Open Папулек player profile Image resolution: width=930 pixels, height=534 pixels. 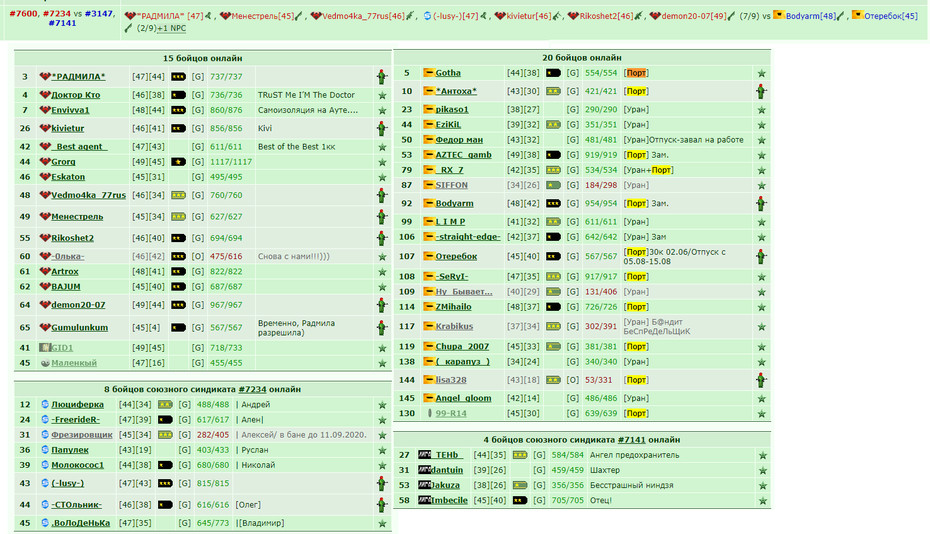(70, 450)
